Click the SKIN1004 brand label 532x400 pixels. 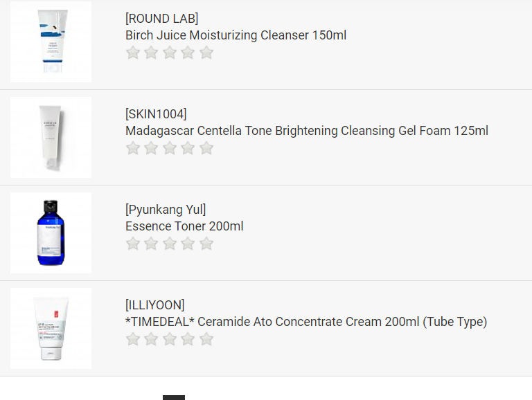156,114
